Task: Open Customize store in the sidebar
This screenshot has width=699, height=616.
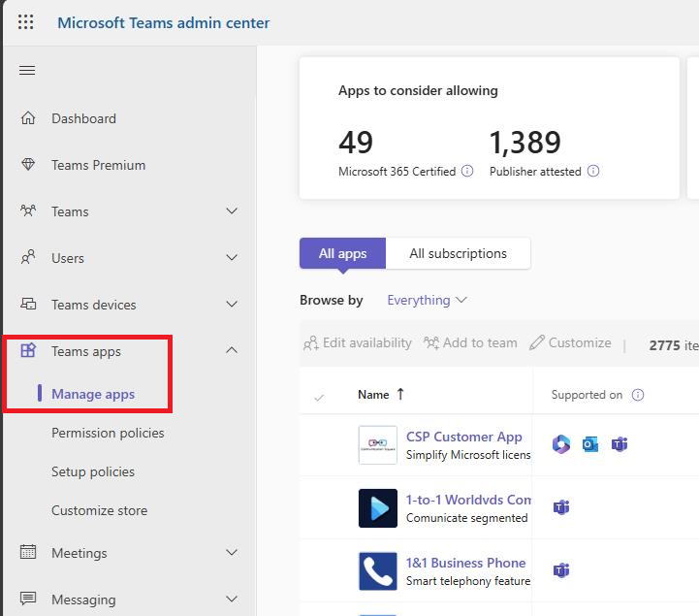Action: pyautogui.click(x=99, y=510)
